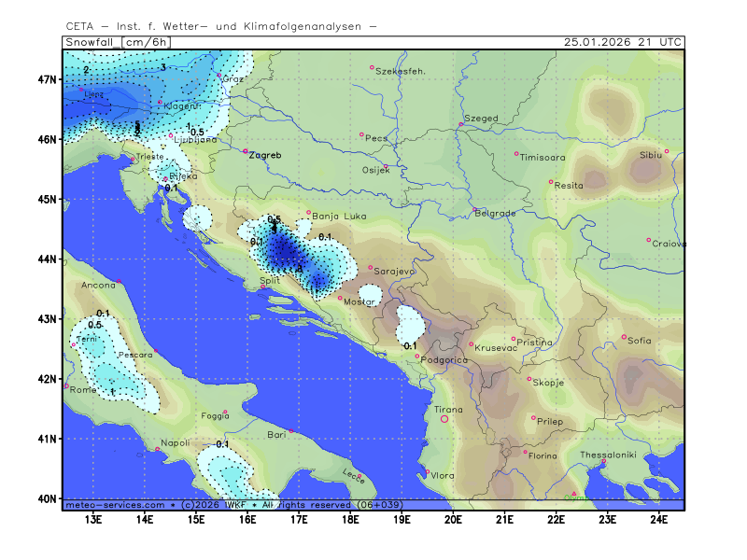Select the Szeged city marker
This screenshot has width=747, height=560.
pos(461,124)
